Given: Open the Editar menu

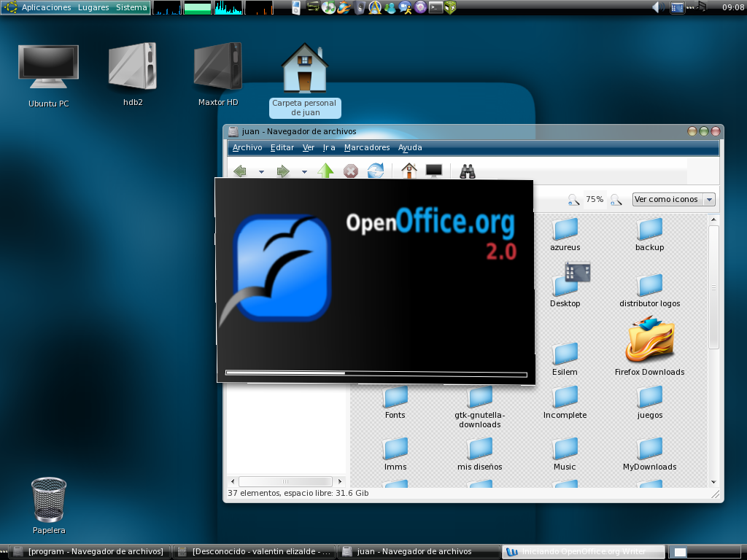Looking at the screenshot, I should (282, 147).
